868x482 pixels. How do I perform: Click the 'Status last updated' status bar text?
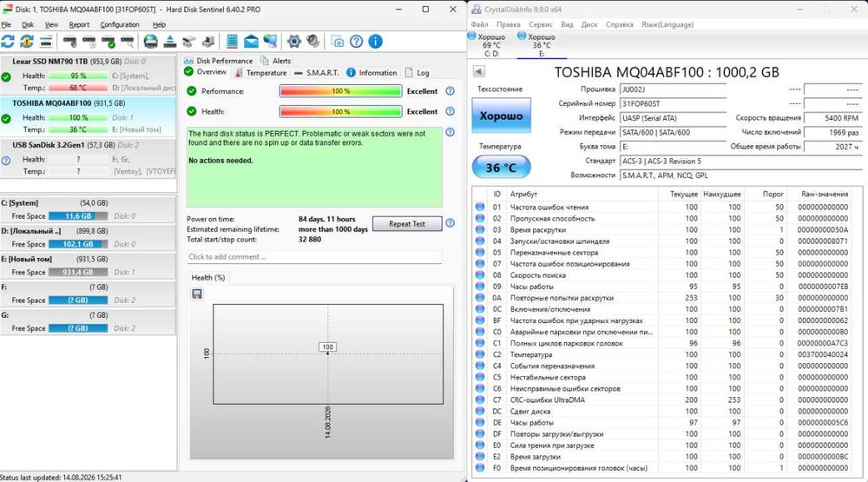[61, 477]
